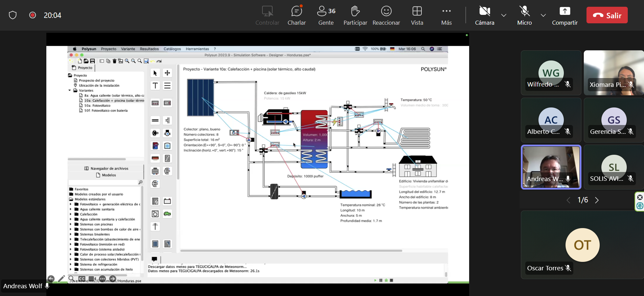The width and height of the screenshot is (644, 296).
Task: Click the open folder icon in Polysun toolbar
Action: click(x=86, y=61)
